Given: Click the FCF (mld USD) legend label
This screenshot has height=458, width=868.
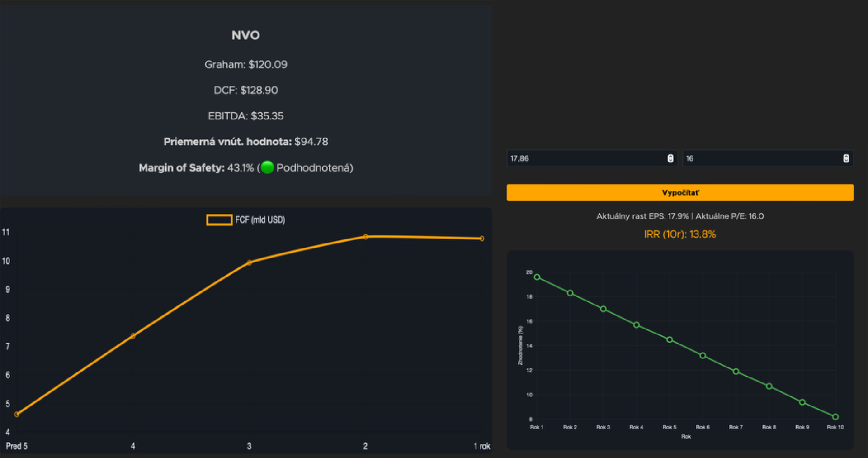Looking at the screenshot, I should tap(260, 220).
